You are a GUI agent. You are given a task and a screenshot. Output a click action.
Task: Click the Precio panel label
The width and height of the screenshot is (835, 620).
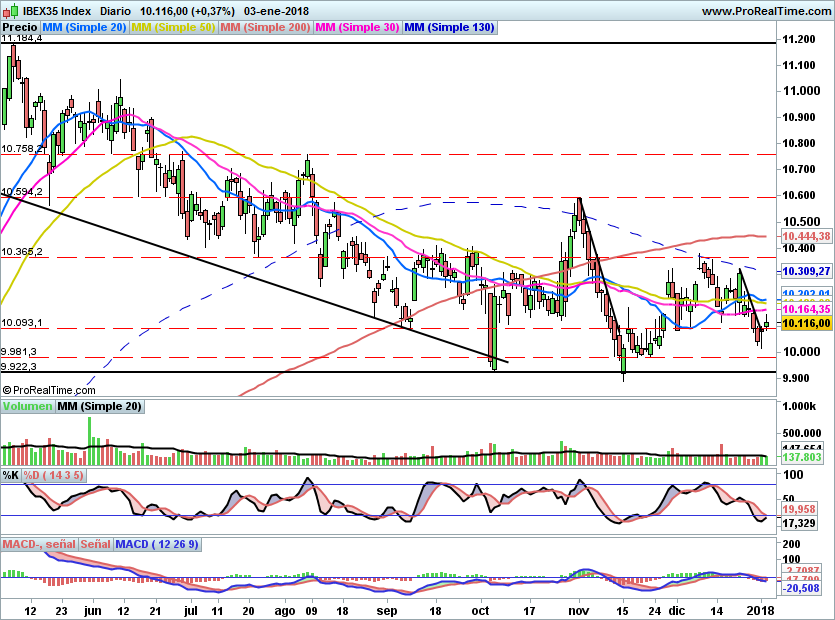click(x=19, y=27)
